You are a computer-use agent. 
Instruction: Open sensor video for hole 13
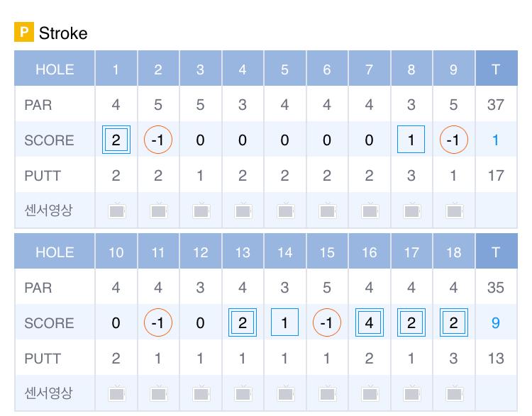[243, 393]
